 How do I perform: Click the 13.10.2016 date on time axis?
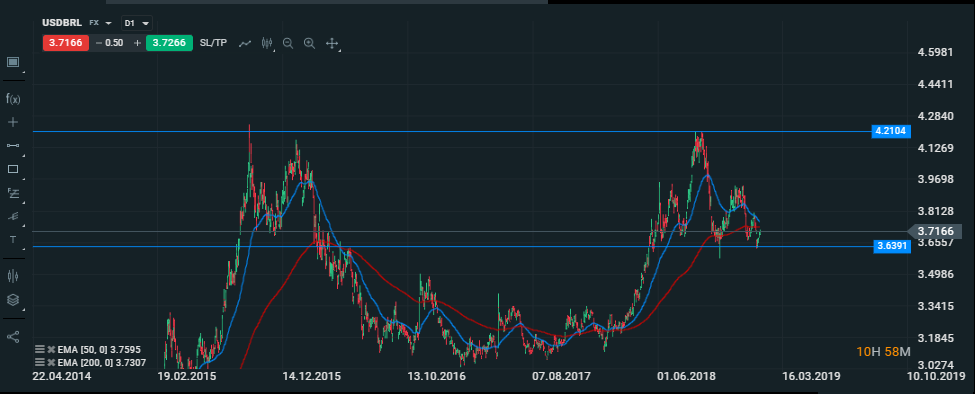tap(437, 377)
